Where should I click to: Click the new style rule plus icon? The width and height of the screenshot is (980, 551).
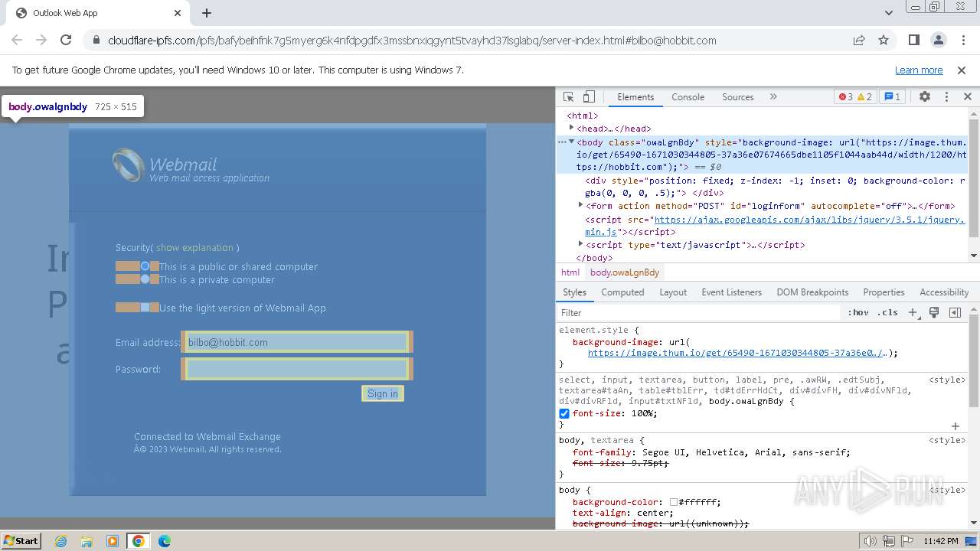tap(913, 313)
